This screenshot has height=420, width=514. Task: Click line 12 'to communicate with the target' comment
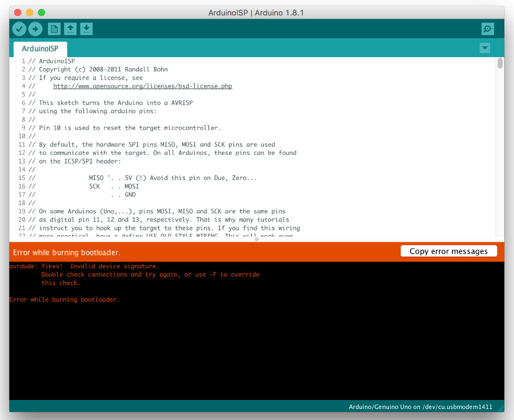tap(162, 153)
